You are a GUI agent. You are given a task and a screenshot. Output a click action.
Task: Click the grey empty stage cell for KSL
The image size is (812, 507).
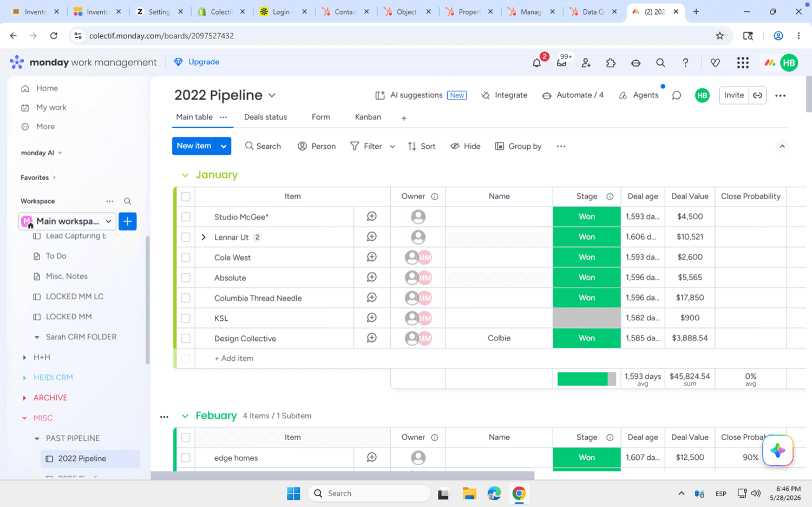coord(587,318)
